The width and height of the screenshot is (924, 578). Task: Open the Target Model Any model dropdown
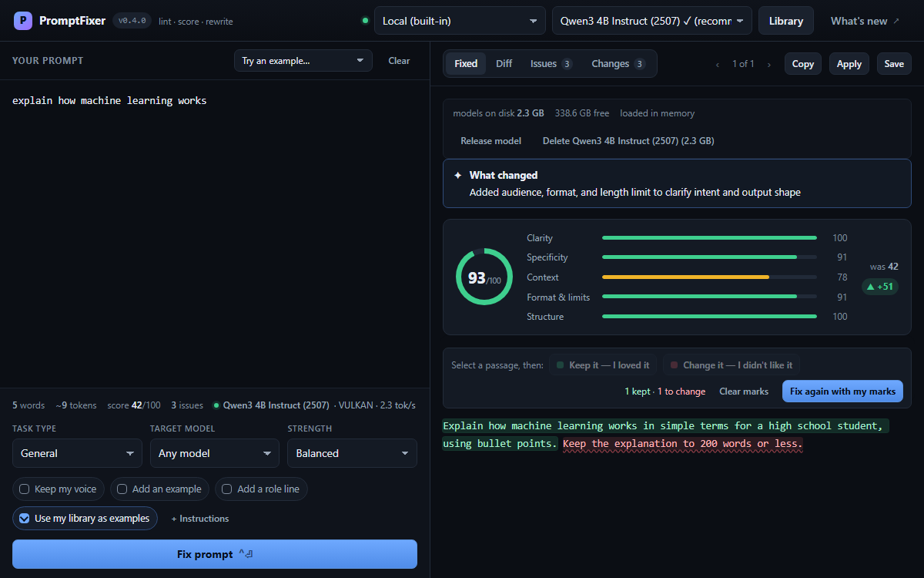click(215, 453)
